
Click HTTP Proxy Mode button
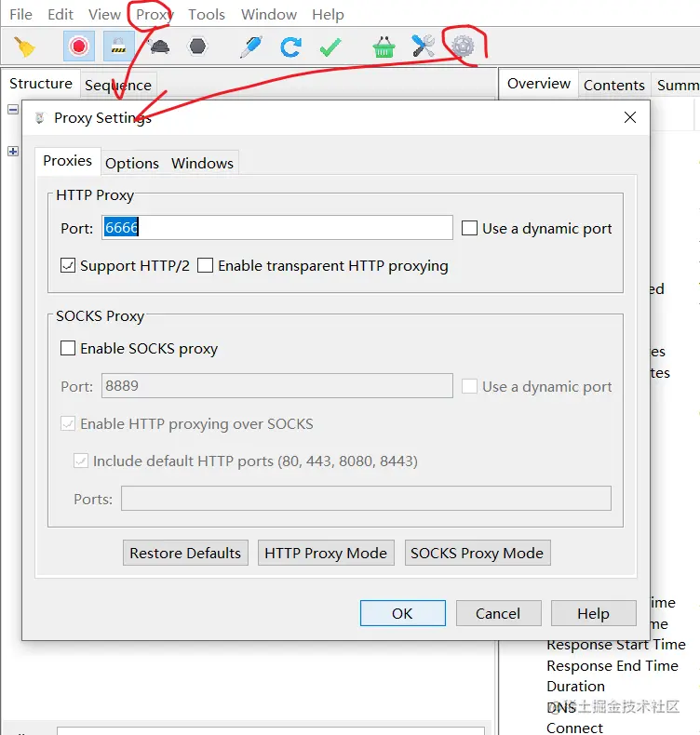pyautogui.click(x=326, y=554)
